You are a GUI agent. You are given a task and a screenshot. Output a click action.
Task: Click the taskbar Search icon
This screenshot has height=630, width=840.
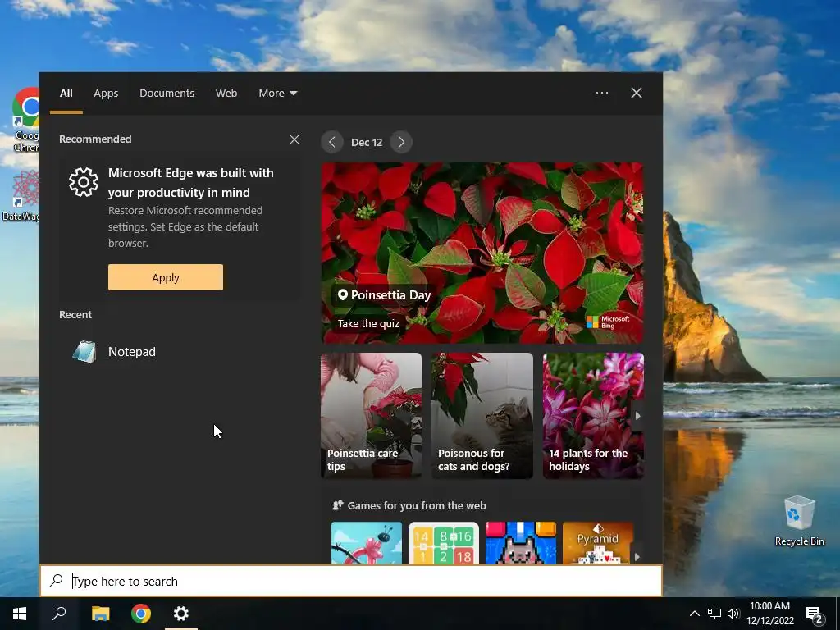[x=59, y=614]
